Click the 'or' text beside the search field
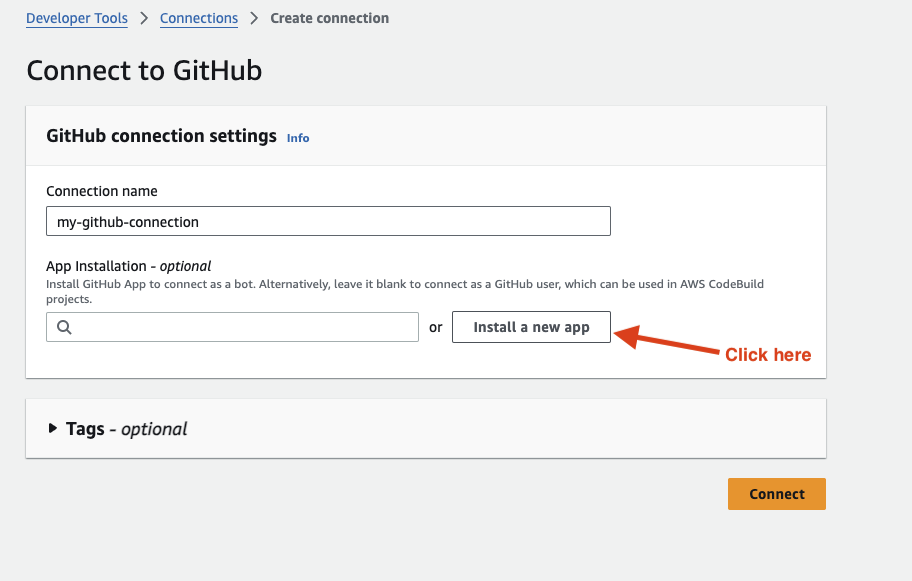This screenshot has height=581, width=912. [x=436, y=327]
